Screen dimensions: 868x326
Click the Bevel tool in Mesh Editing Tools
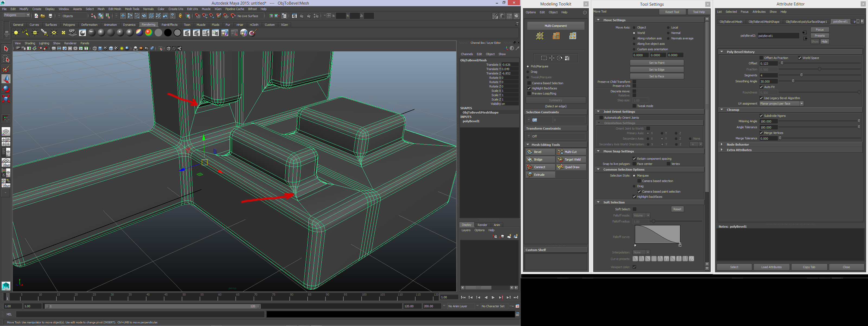(540, 152)
